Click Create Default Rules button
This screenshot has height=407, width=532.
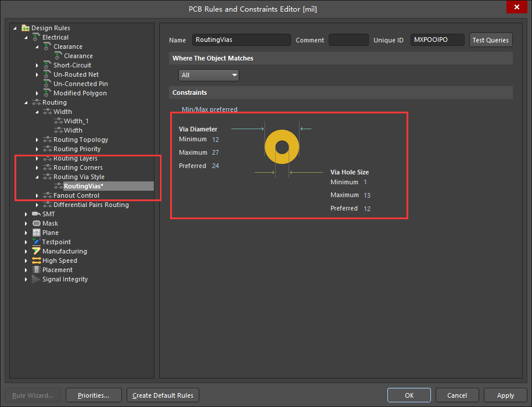(x=163, y=395)
